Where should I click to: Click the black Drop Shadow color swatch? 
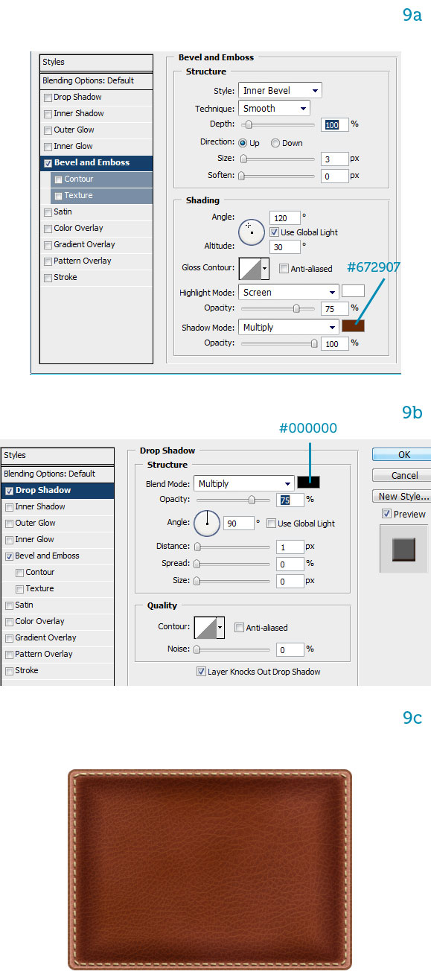[x=308, y=483]
